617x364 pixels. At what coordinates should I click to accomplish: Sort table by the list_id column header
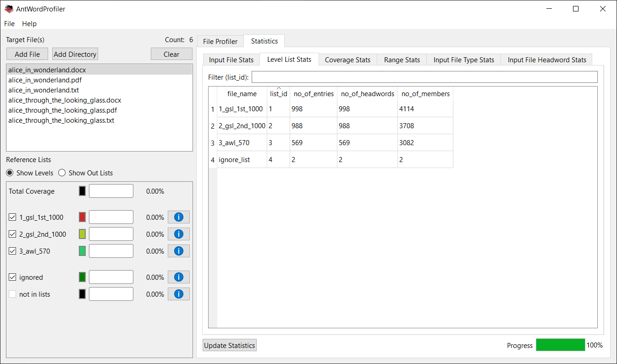point(278,94)
